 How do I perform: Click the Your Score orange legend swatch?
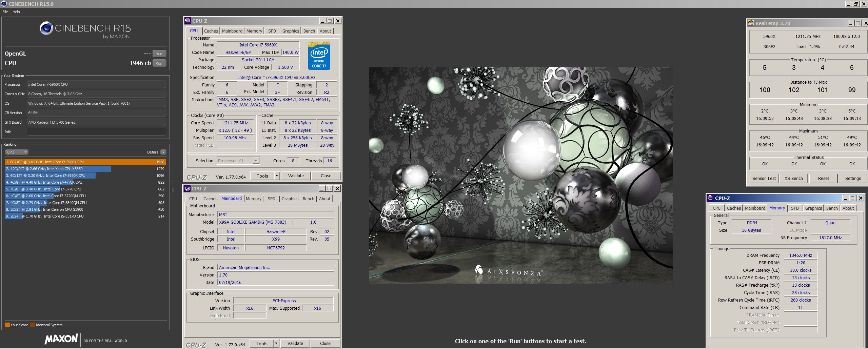point(7,325)
